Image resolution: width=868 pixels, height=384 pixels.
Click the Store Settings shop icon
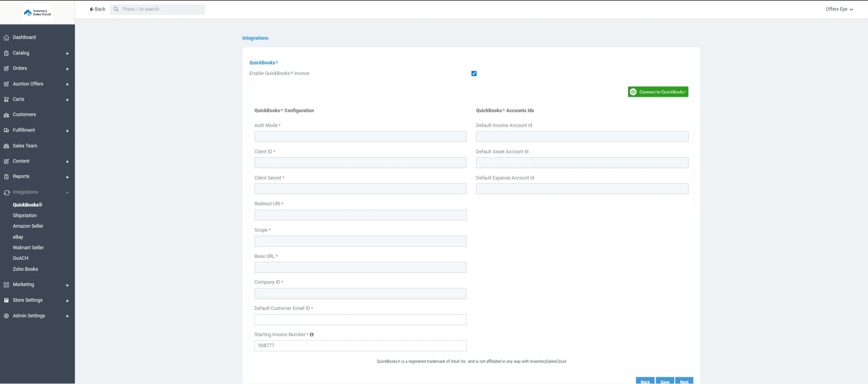tap(6, 300)
